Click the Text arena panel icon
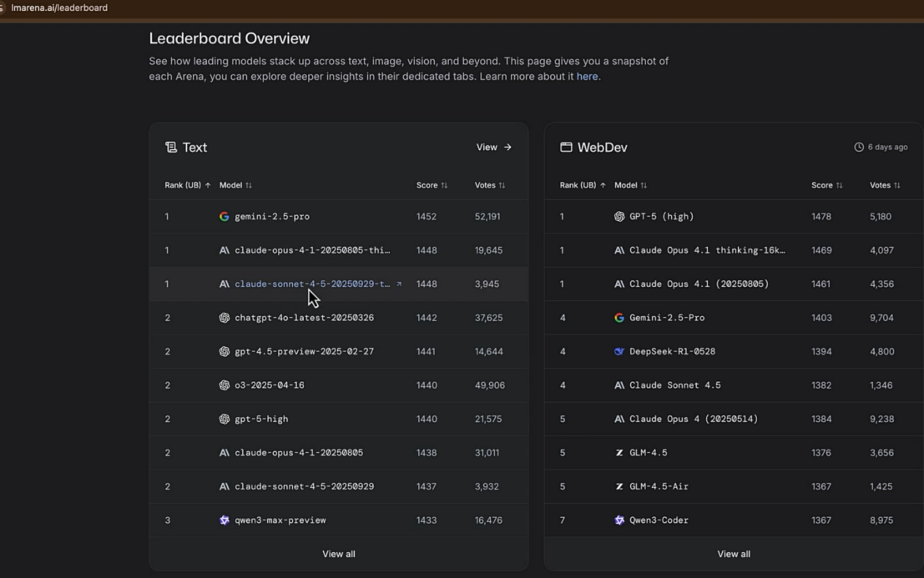 (171, 147)
